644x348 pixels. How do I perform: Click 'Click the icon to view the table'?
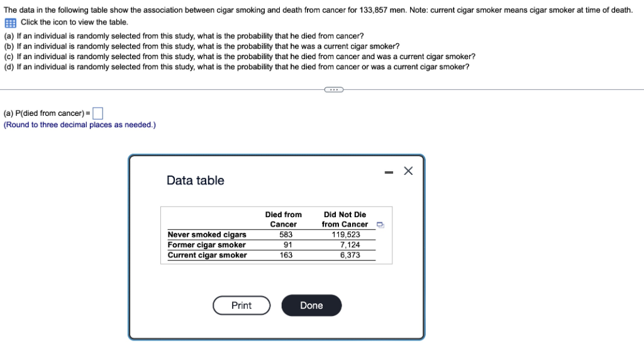(74, 22)
